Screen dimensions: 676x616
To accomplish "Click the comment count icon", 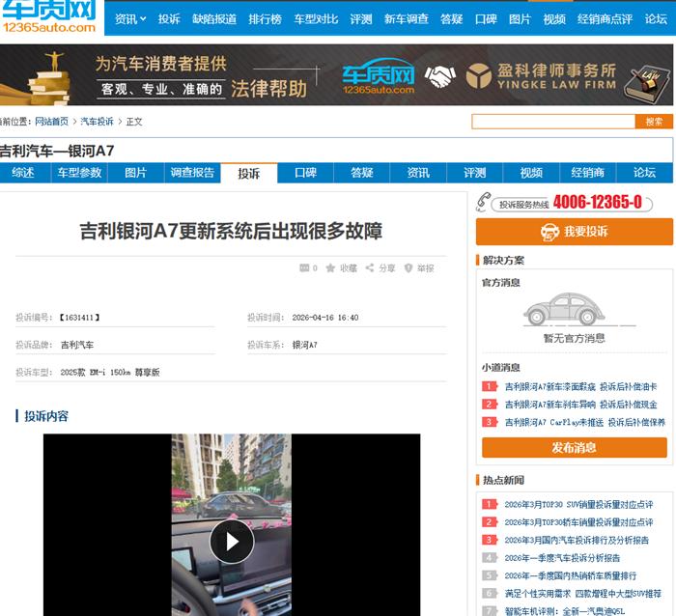I will point(305,268).
